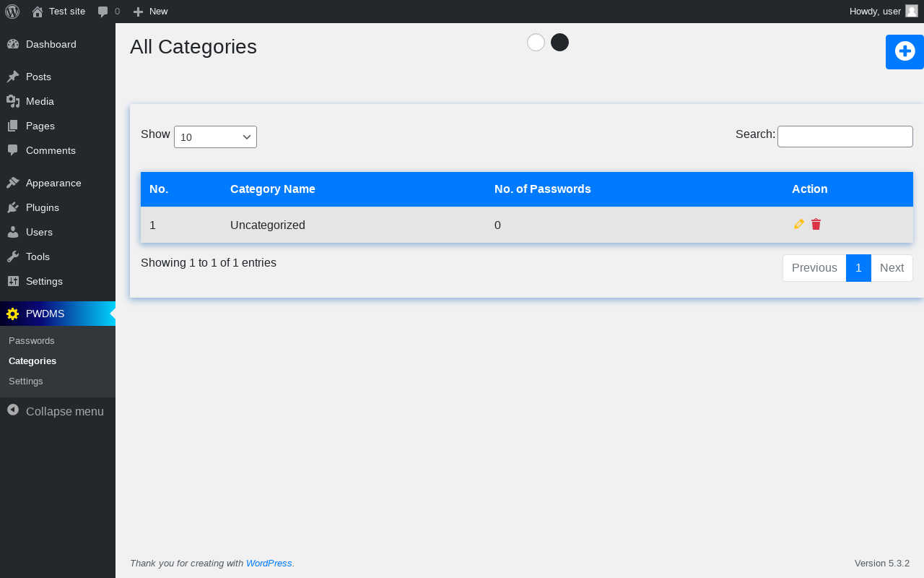Delete Uncategorized with the red trash icon

816,224
